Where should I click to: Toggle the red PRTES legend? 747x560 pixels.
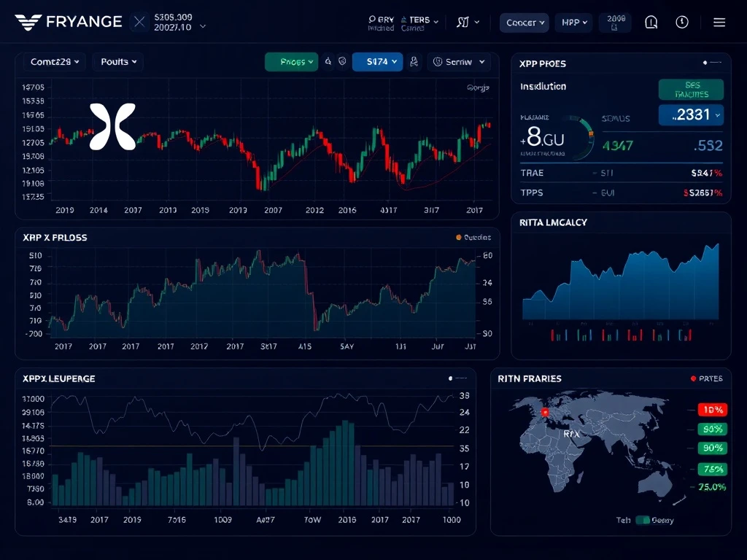(x=706, y=378)
